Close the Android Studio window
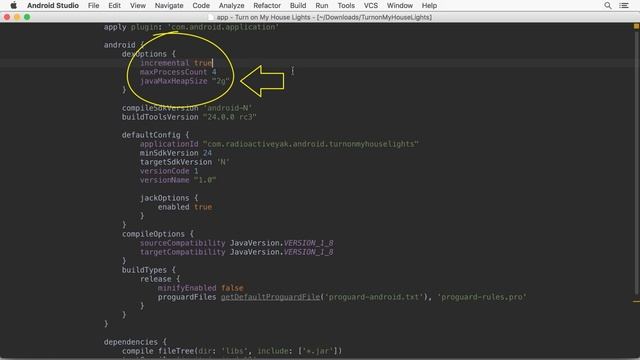 (7, 17)
